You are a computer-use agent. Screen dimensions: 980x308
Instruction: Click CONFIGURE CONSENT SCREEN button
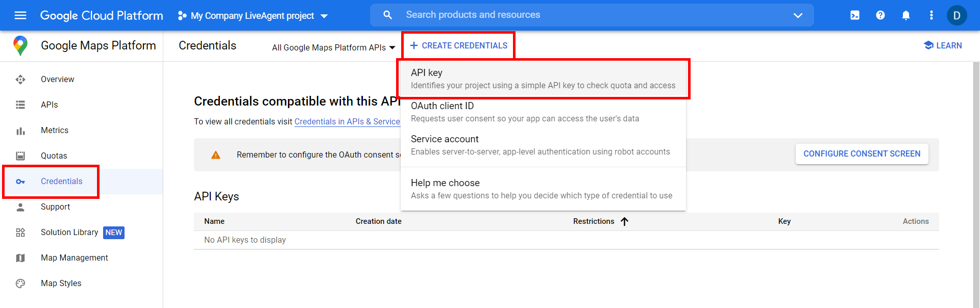[862, 153]
